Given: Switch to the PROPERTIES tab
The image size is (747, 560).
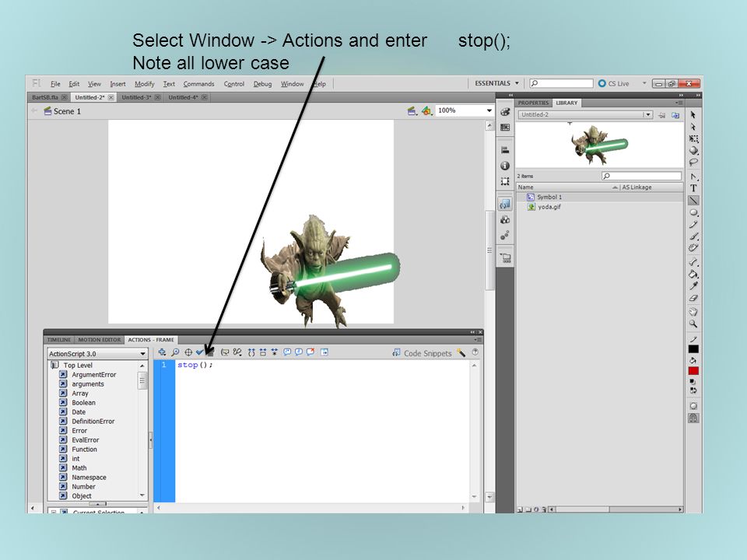Looking at the screenshot, I should (x=533, y=103).
